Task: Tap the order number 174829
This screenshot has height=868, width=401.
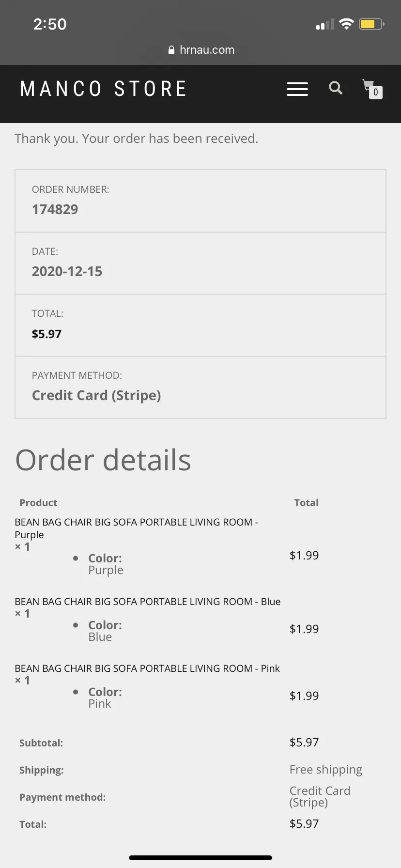Action: pos(55,209)
